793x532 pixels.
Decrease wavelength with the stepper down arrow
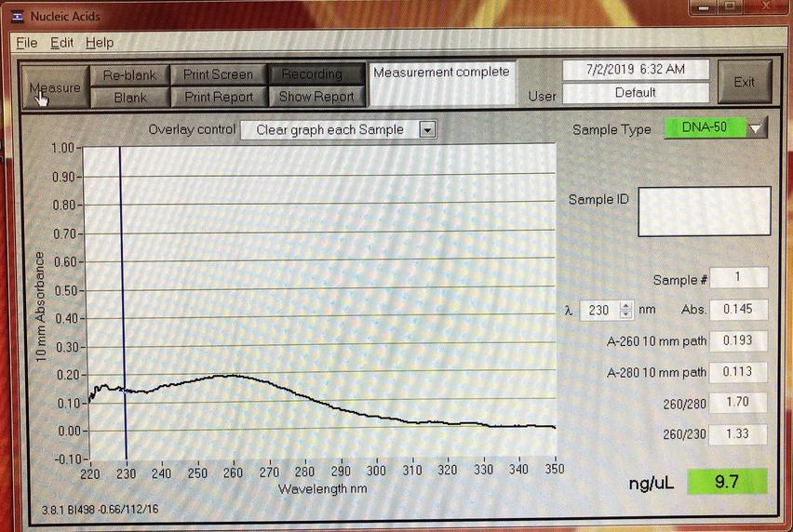625,314
